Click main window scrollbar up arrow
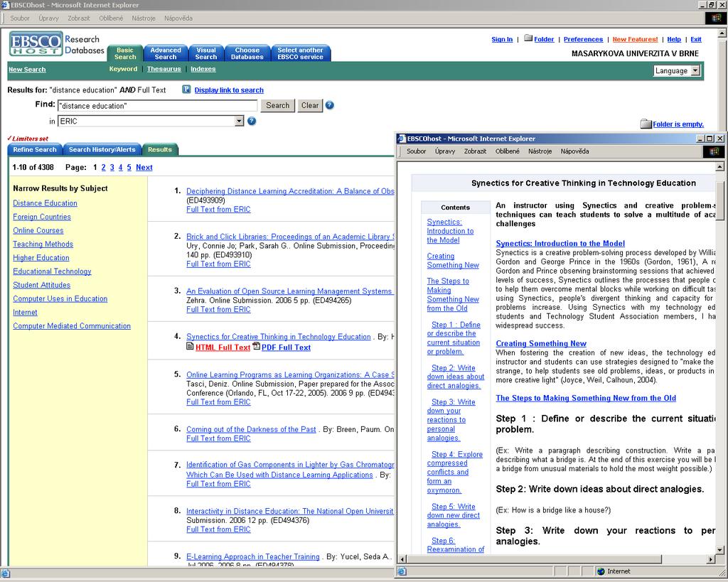This screenshot has height=582, width=728. (x=722, y=33)
